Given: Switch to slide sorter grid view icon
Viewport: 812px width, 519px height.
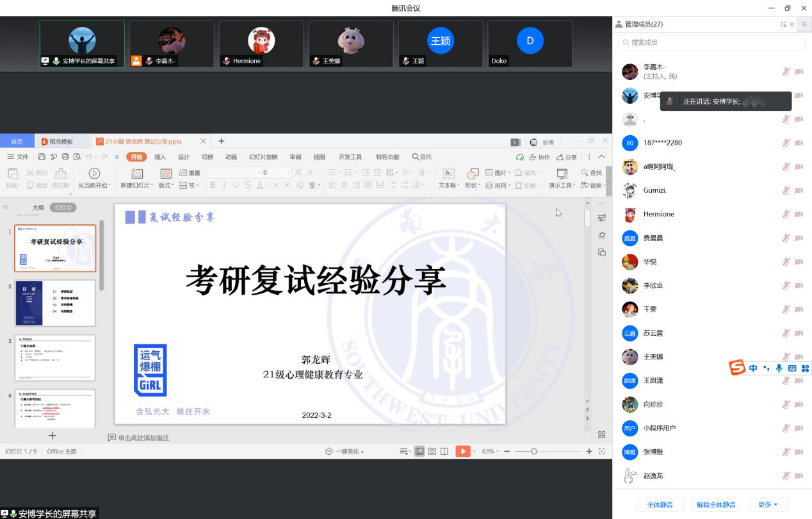Looking at the screenshot, I should click(x=432, y=451).
